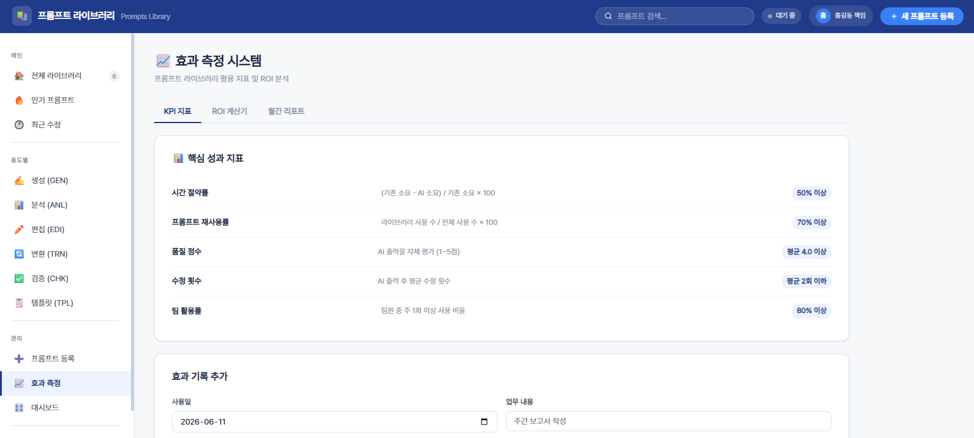
Task: Click the 프롬프트 재사용률 row label
Action: 200,222
